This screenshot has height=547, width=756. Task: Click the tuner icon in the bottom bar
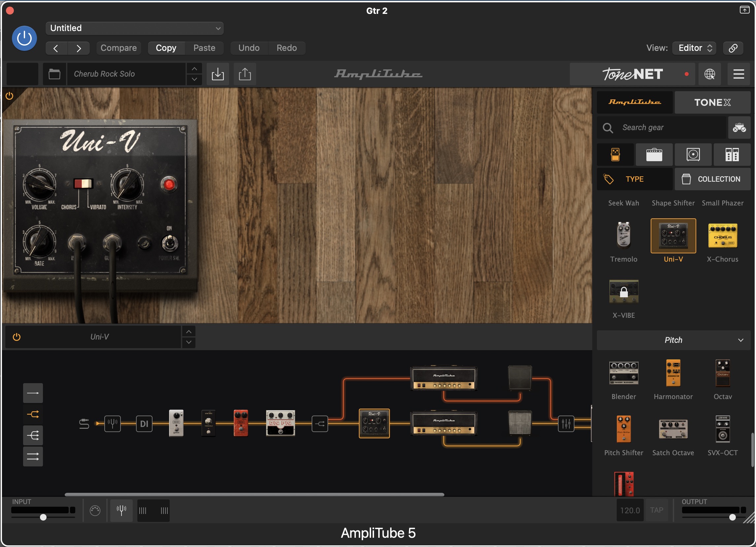coord(121,510)
